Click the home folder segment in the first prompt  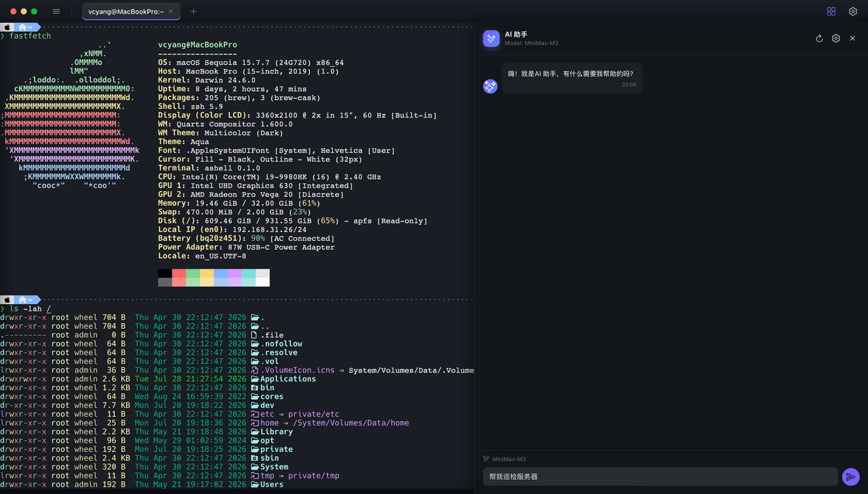[x=25, y=26]
